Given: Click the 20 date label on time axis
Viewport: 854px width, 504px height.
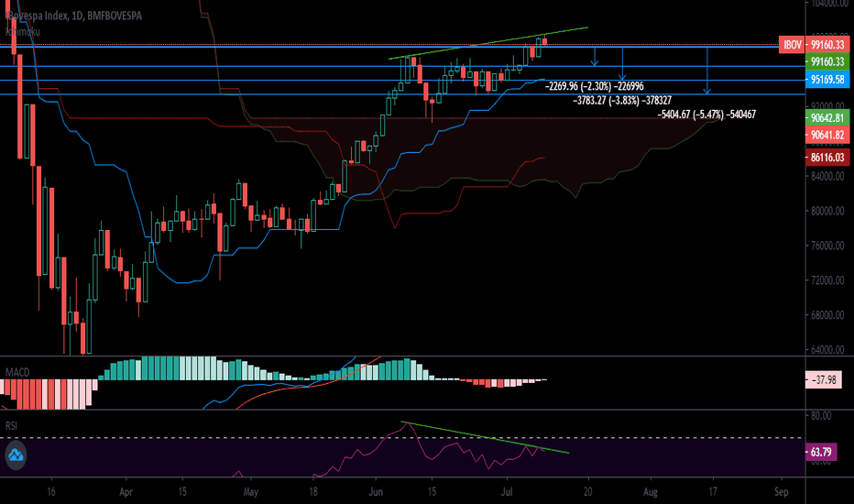Looking at the screenshot, I should pyautogui.click(x=587, y=492).
